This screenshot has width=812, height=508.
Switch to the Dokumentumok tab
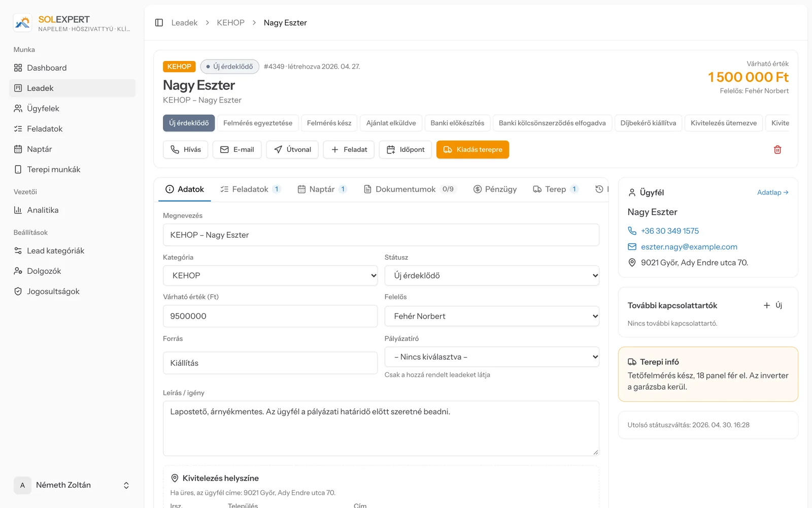coord(410,189)
